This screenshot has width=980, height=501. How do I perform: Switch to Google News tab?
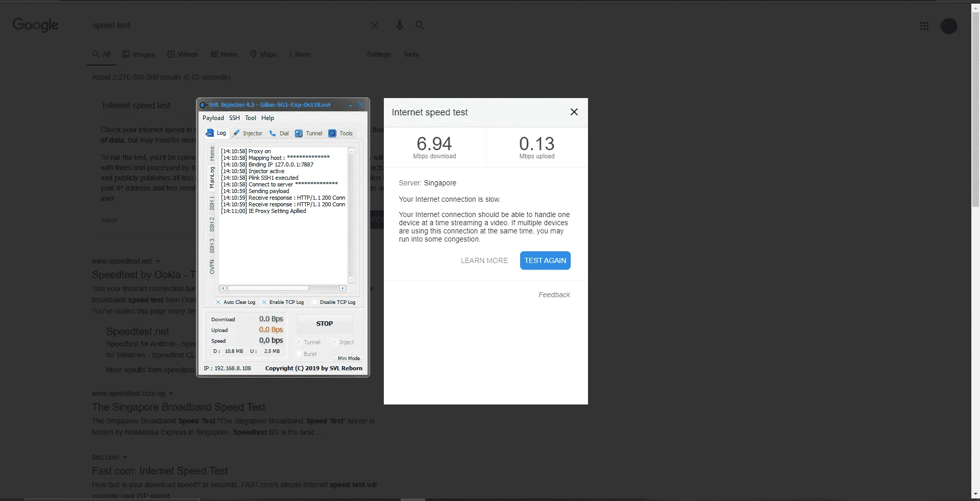click(224, 54)
